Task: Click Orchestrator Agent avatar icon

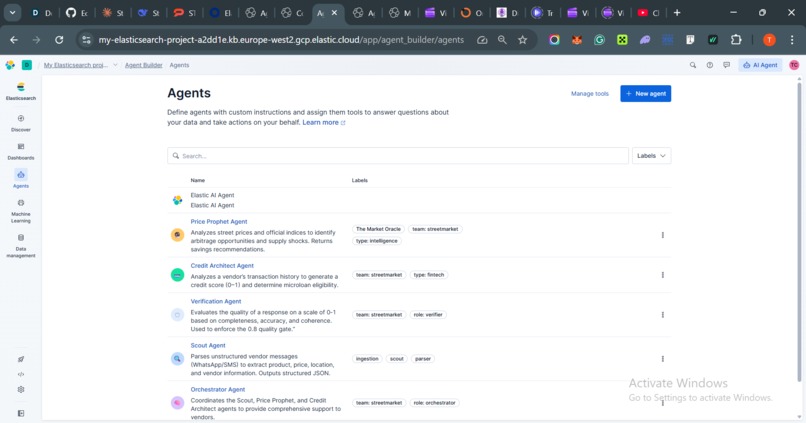Action: (177, 403)
